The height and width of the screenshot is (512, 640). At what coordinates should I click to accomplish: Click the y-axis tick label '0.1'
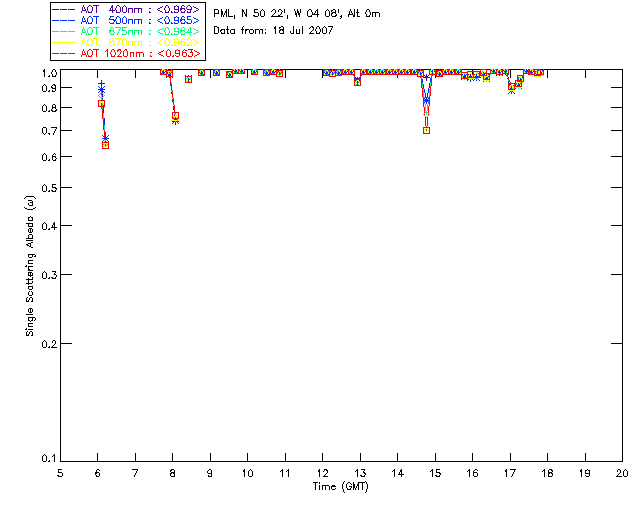click(x=49, y=459)
